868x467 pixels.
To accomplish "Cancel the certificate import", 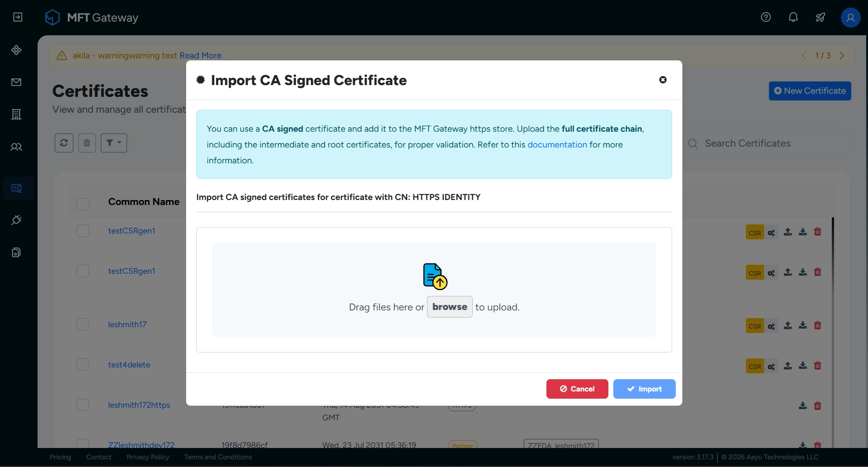I will (x=577, y=389).
